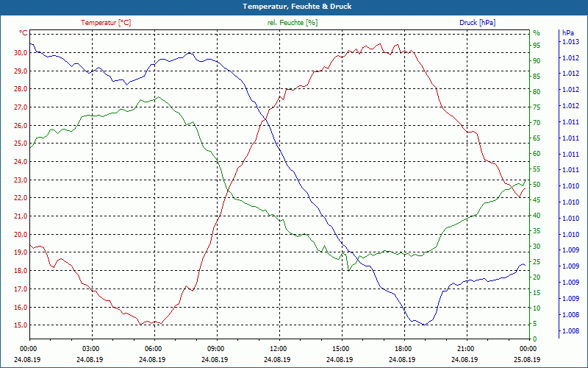Click the 19,0 temperature axis value
Image resolution: width=588 pixels, height=368 pixels.
21,252
